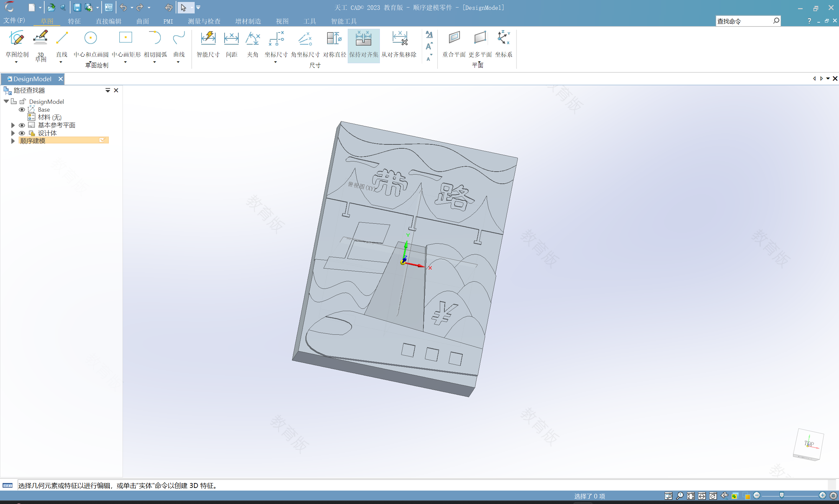Viewport: 839px width, 504px height.
Task: Click the rotate view icon in status bar
Action: pyautogui.click(x=713, y=496)
